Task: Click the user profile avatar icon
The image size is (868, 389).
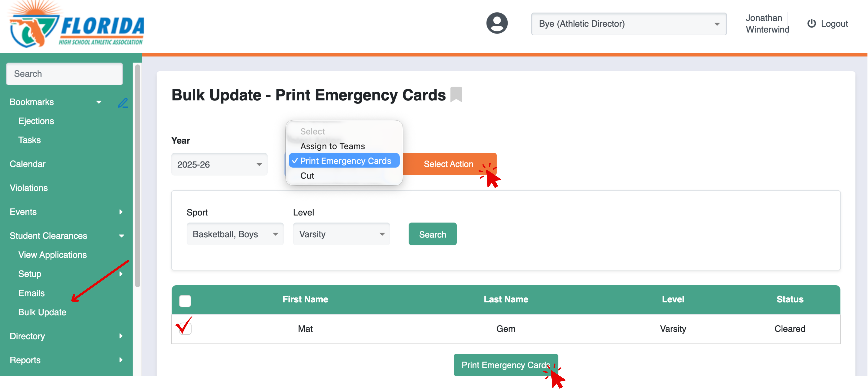Action: pos(497,23)
